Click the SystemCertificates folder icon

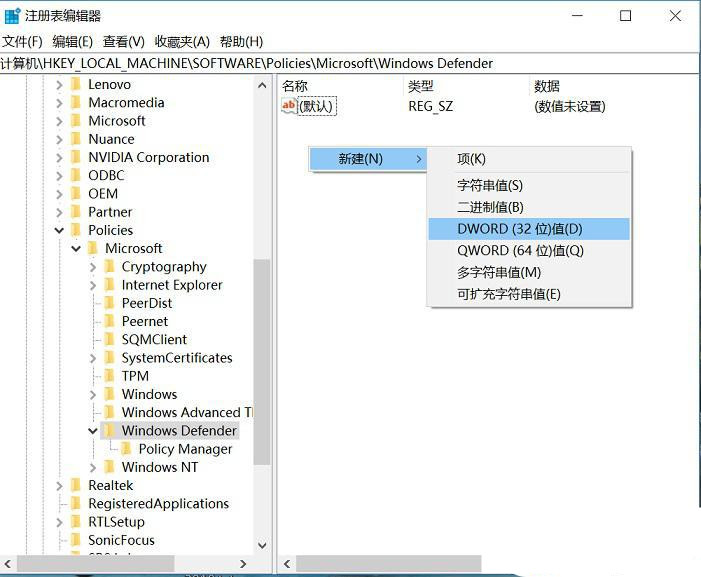110,358
